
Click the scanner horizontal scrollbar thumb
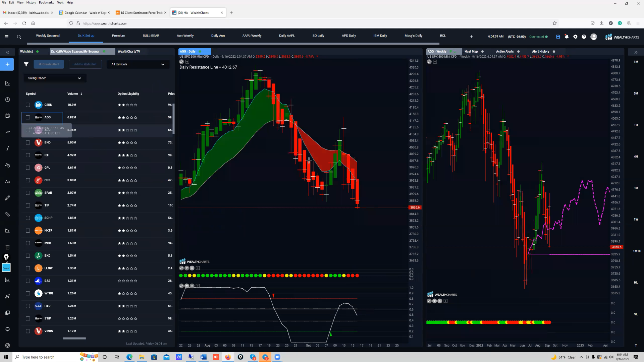pyautogui.click(x=74, y=339)
